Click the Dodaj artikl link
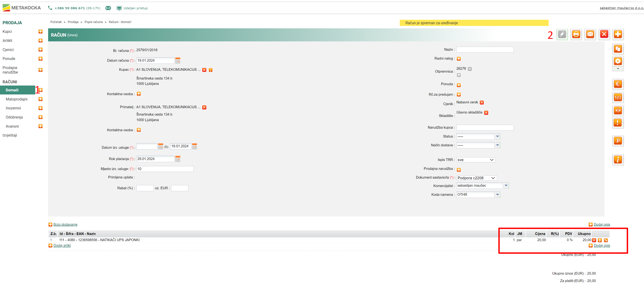Viewport: 644px width, 288px height. point(62,246)
